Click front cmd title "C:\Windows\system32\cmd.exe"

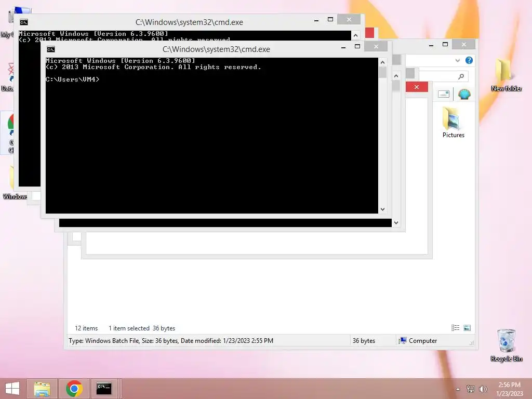click(x=216, y=49)
